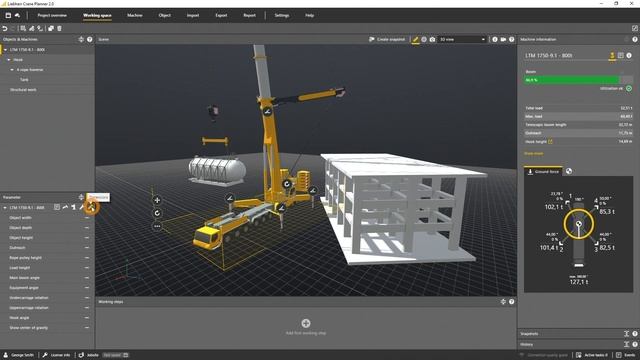
Task: Open the Project overview tab
Action: [x=52, y=16]
